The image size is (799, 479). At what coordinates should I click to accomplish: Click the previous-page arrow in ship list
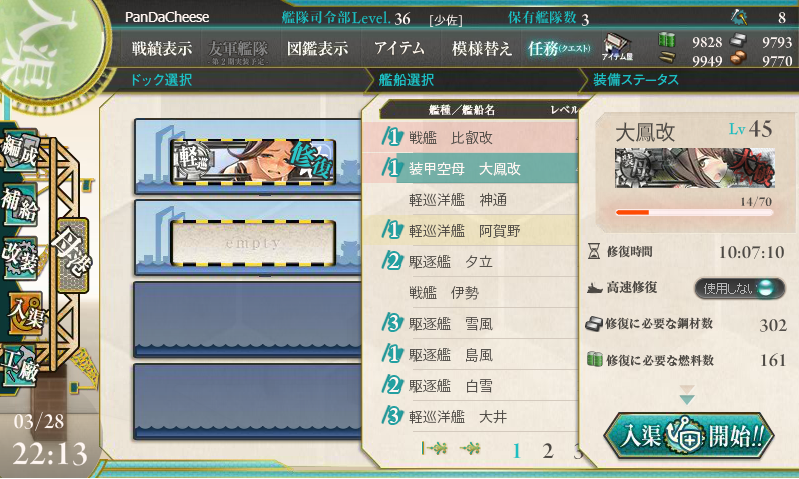(x=470, y=448)
